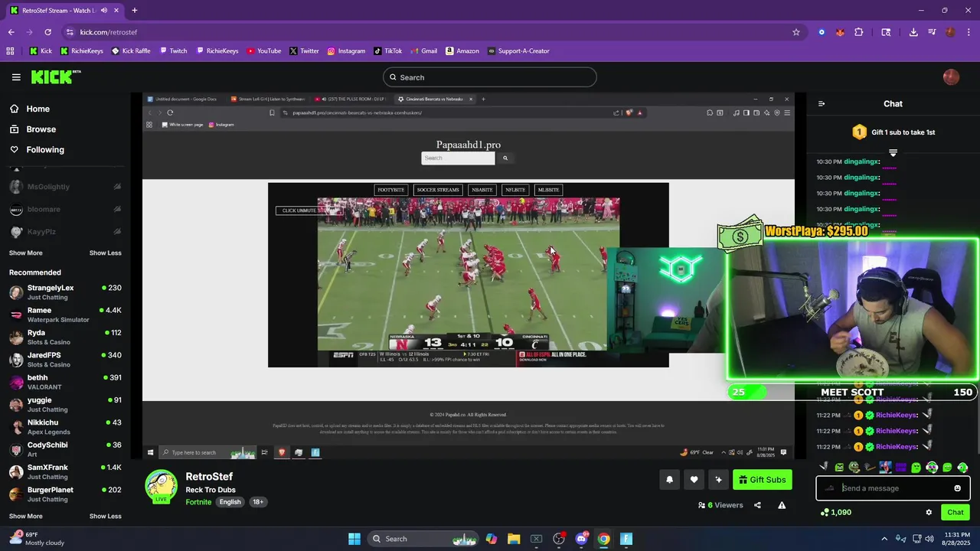Expand the gift leaderboard chevron
Viewport: 980px width, 551px height.
click(x=893, y=153)
